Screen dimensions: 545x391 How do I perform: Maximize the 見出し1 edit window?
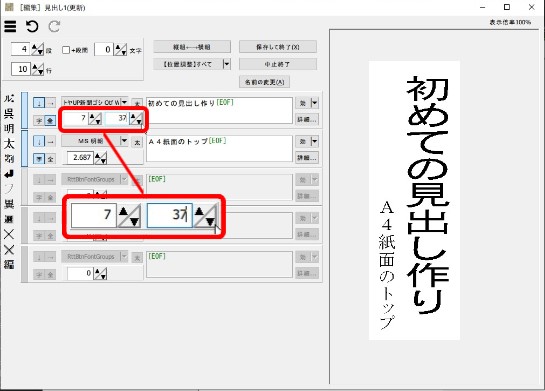pos(507,7)
